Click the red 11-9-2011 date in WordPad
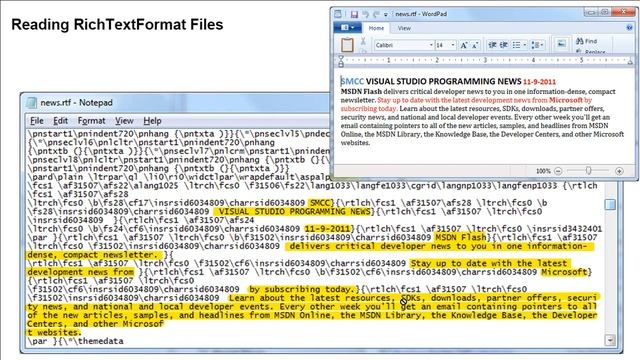Image resolution: width=640 pixels, height=360 pixels. point(540,82)
